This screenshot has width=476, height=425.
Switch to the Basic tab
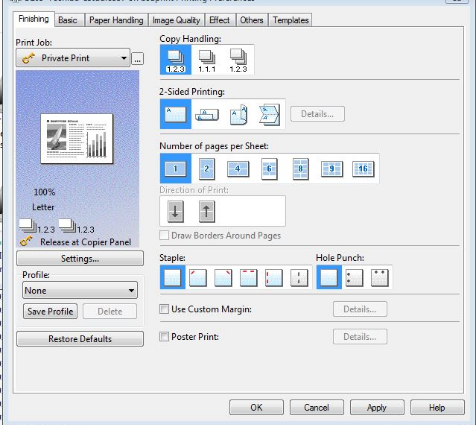(68, 20)
